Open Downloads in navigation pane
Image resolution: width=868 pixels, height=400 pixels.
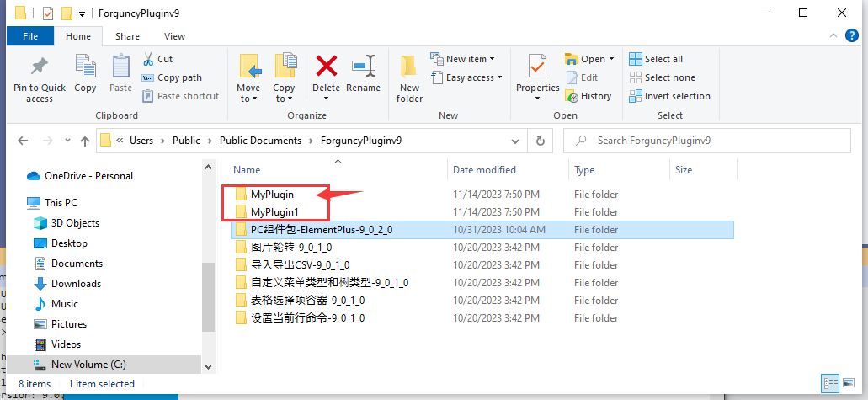click(67, 284)
